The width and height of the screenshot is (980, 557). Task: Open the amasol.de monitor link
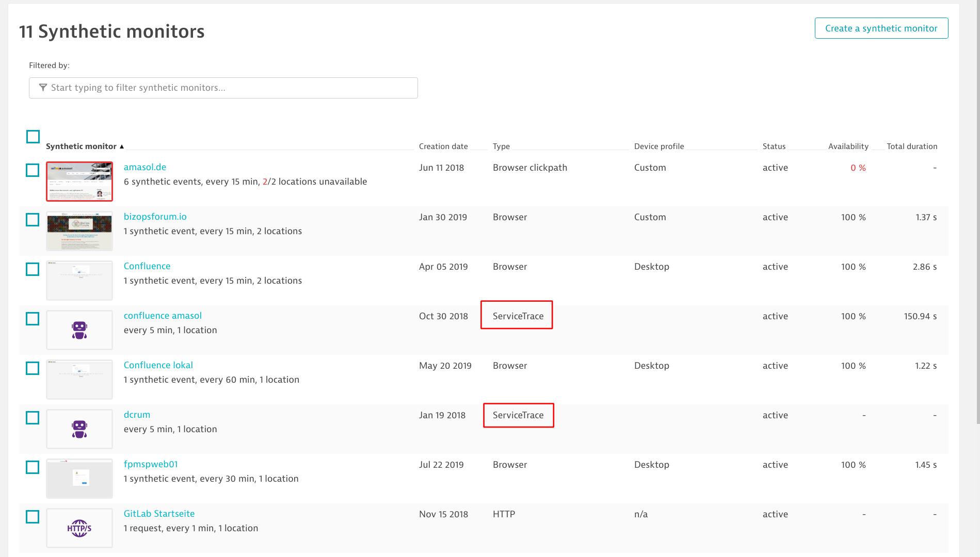(x=145, y=167)
